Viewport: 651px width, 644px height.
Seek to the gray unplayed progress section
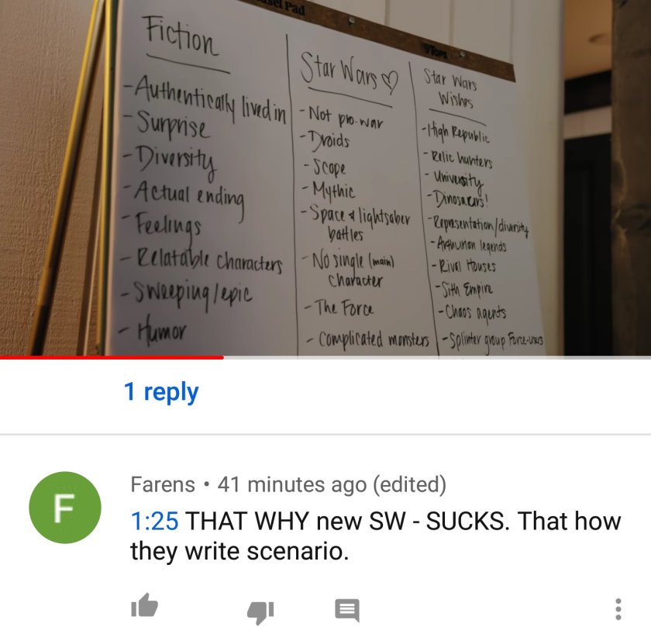[x=437, y=357]
